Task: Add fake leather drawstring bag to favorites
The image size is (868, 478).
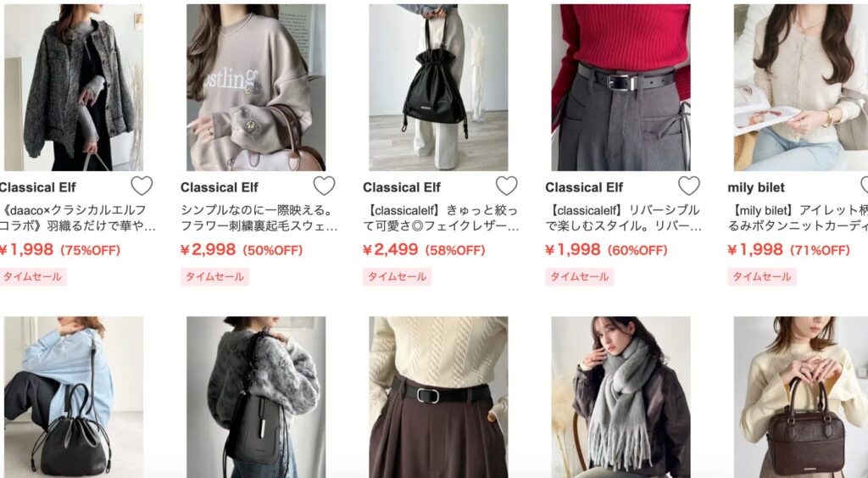Action: tap(506, 186)
